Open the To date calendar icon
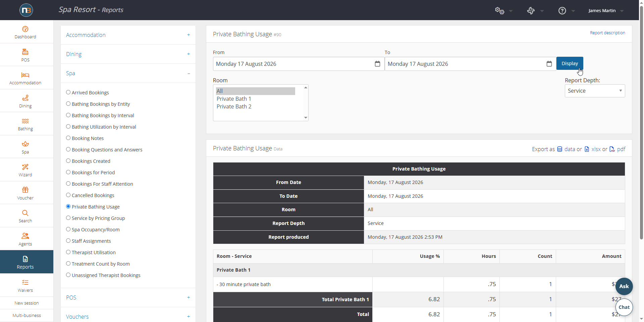The image size is (644, 322). tap(549, 64)
